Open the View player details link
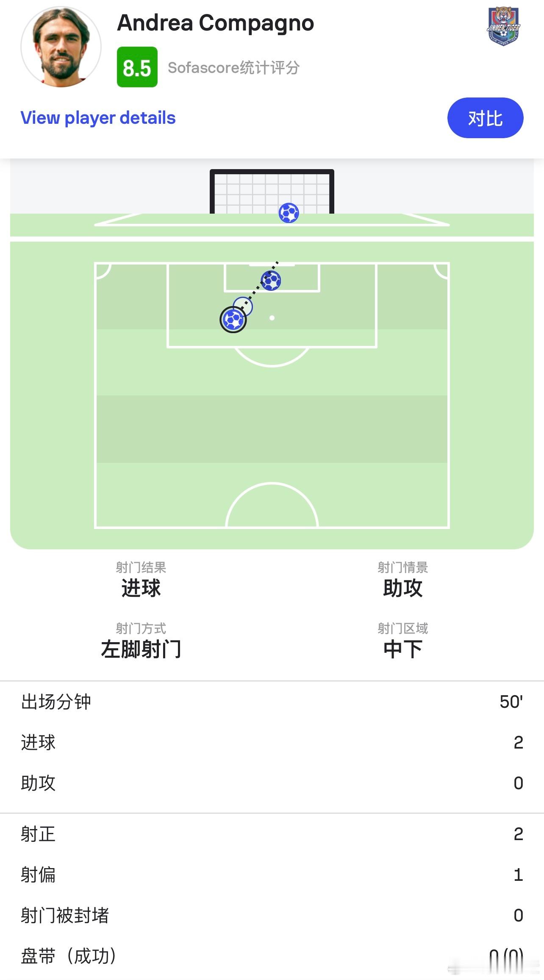This screenshot has width=544, height=980. point(98,118)
